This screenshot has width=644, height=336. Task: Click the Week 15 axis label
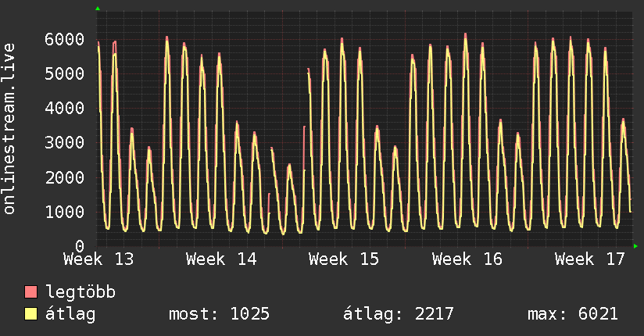pos(344,259)
